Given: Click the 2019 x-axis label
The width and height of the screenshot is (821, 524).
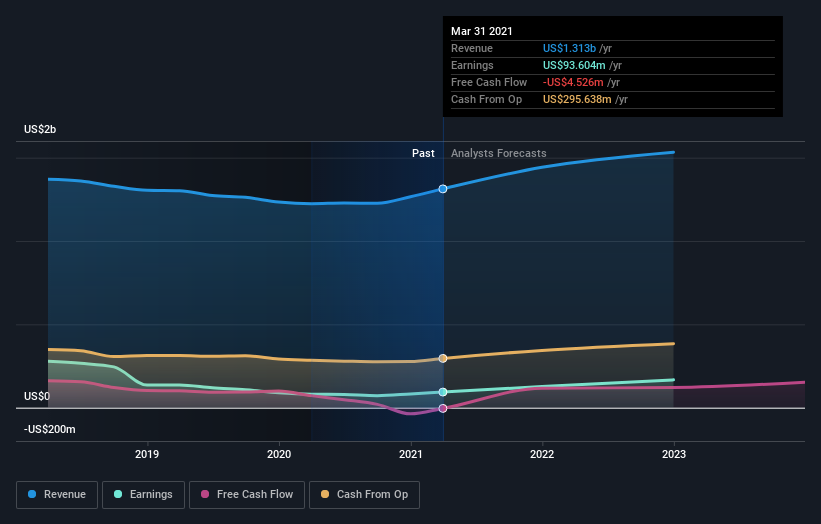Looking at the screenshot, I should (147, 454).
